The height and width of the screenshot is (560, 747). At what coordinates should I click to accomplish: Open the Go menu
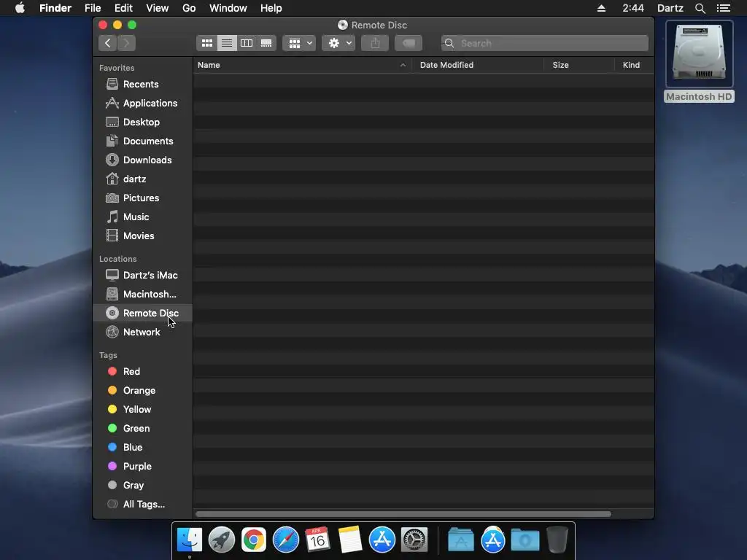click(x=189, y=8)
